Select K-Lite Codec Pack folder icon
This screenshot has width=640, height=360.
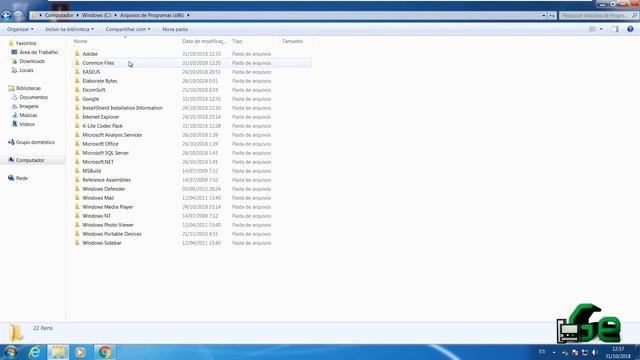point(77,125)
